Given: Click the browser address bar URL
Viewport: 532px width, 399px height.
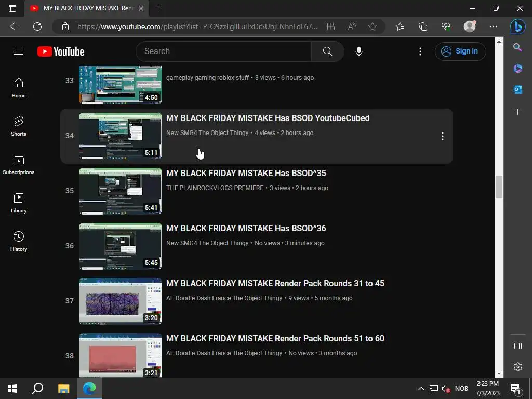Looking at the screenshot, I should tap(197, 26).
